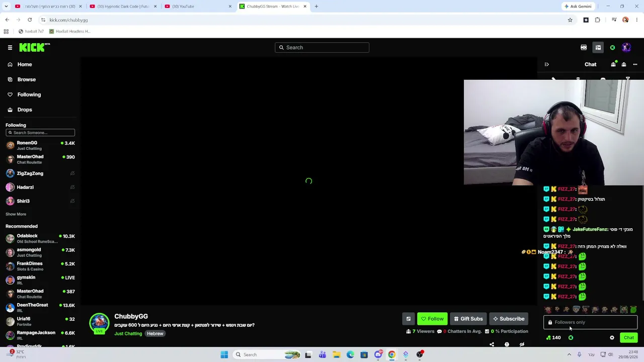The height and width of the screenshot is (362, 644).
Task: Click the Search Someone field in Following
Action: [x=40, y=133]
